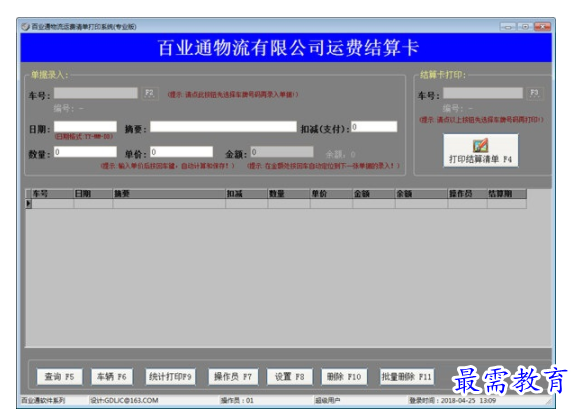This screenshot has width=576, height=412.
Task: Click the 摘要 column header in table
Action: (169, 194)
